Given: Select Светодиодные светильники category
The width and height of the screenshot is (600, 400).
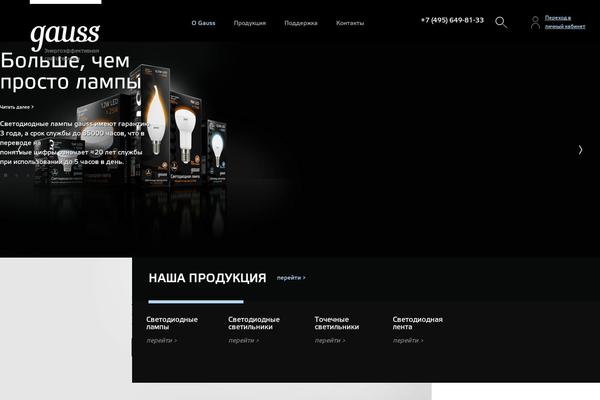Looking at the screenshot, I should [254, 323].
